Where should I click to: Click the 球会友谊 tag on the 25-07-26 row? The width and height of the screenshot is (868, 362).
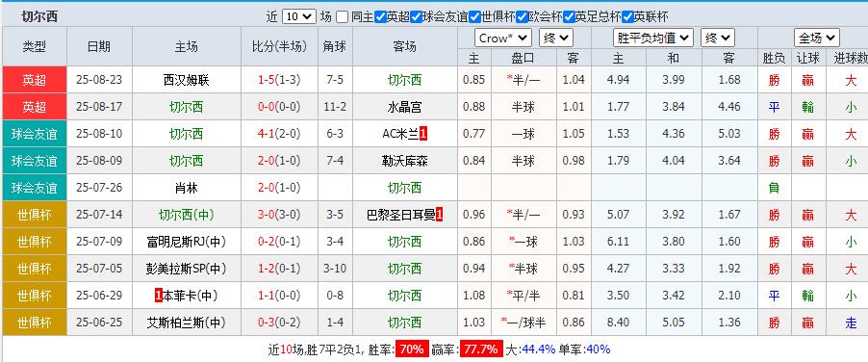35,188
